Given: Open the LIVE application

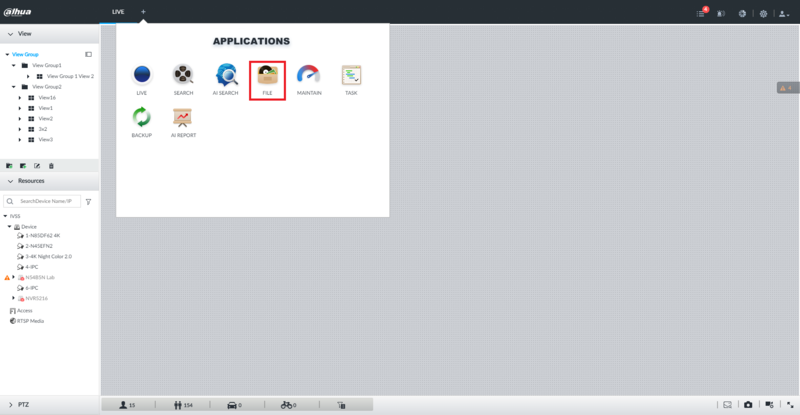Looking at the screenshot, I should [x=141, y=80].
